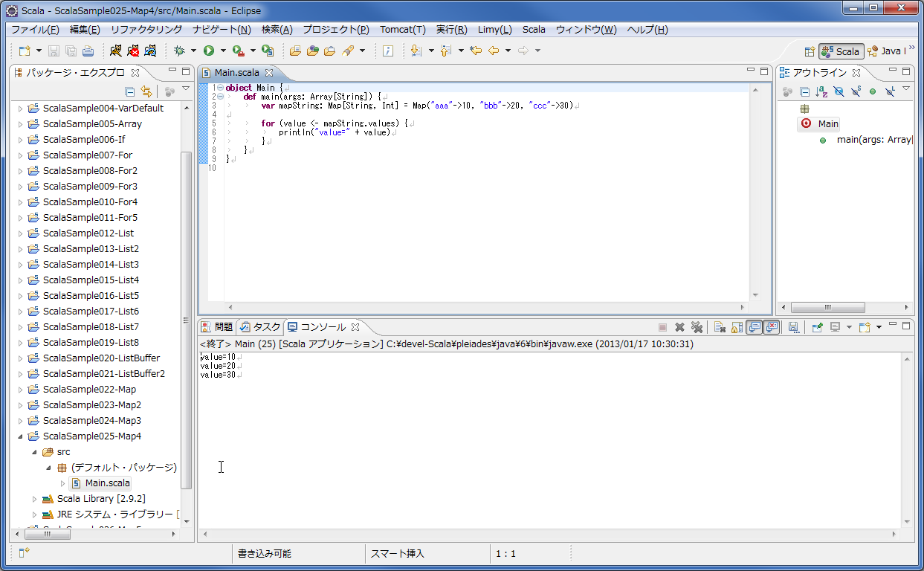
Task: Open the Tomcat(T) menu
Action: click(x=401, y=30)
